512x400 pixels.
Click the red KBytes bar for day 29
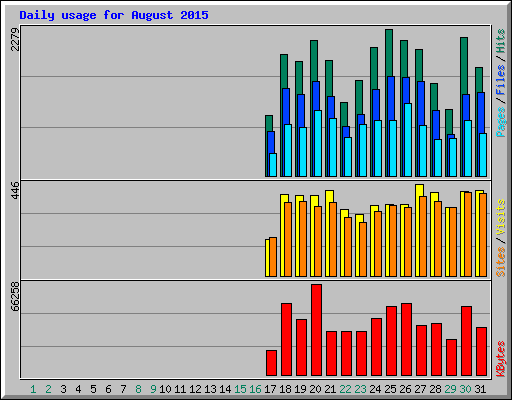point(451,357)
